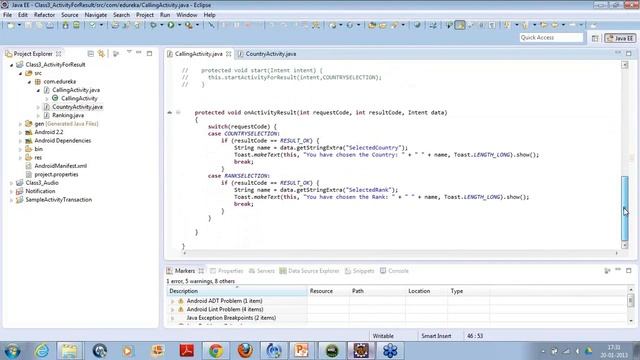Open the Android Virtual Device Manager icon
640x360 pixels.
pyautogui.click(x=76, y=25)
